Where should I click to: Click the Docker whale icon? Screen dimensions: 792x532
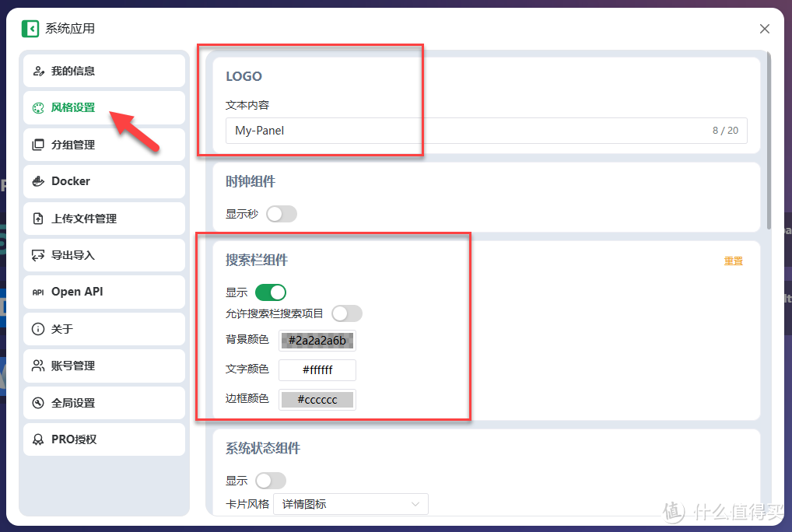(38, 181)
